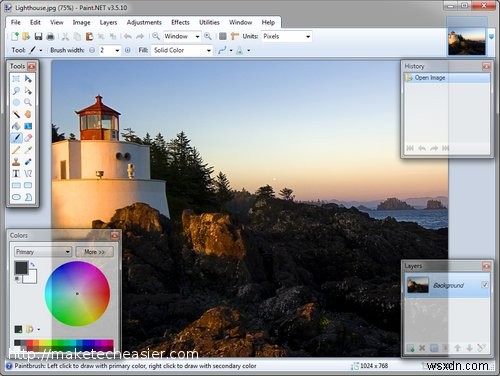This screenshot has height=376, width=500.
Task: Select the Background layer row
Action: [447, 285]
